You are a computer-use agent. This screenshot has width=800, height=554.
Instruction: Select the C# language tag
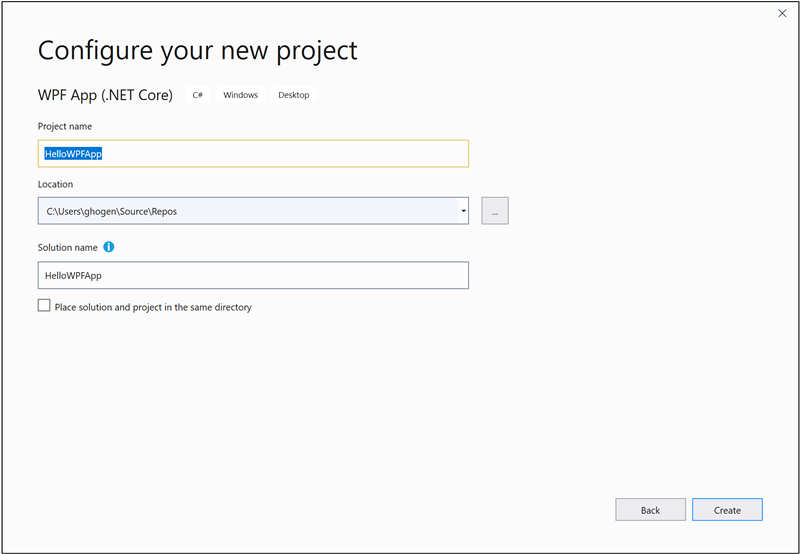(x=198, y=95)
